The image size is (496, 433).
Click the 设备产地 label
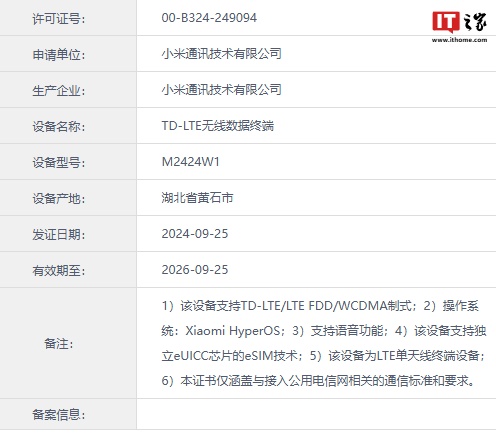58,199
